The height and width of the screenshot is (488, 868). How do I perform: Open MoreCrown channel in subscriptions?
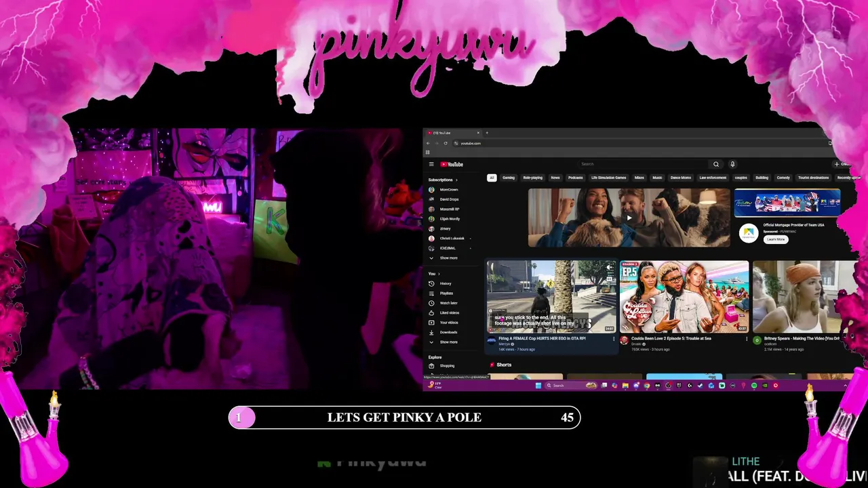448,190
